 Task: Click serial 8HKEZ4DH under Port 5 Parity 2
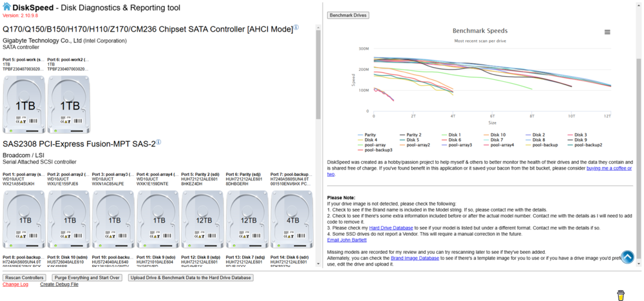(x=192, y=184)
